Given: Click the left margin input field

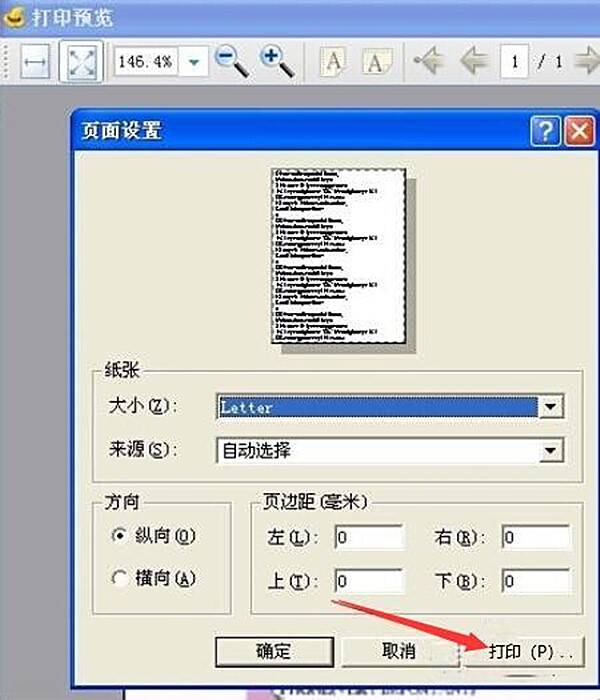Looking at the screenshot, I should coord(369,537).
